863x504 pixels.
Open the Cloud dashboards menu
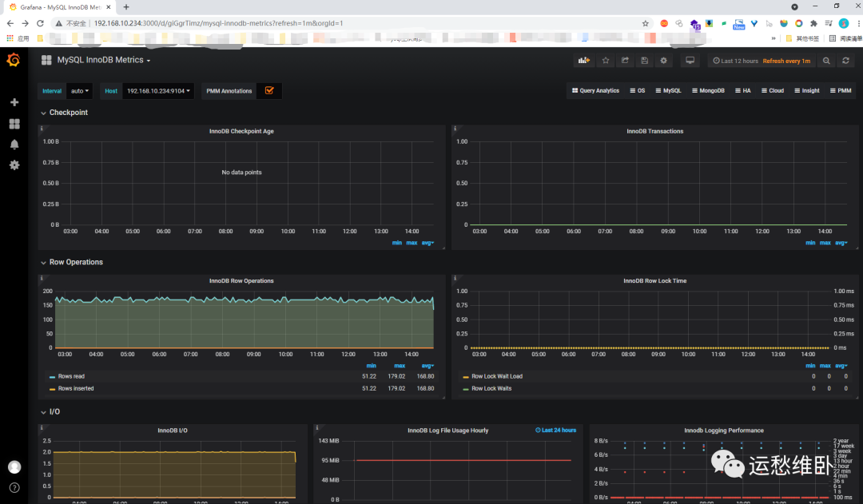(773, 91)
